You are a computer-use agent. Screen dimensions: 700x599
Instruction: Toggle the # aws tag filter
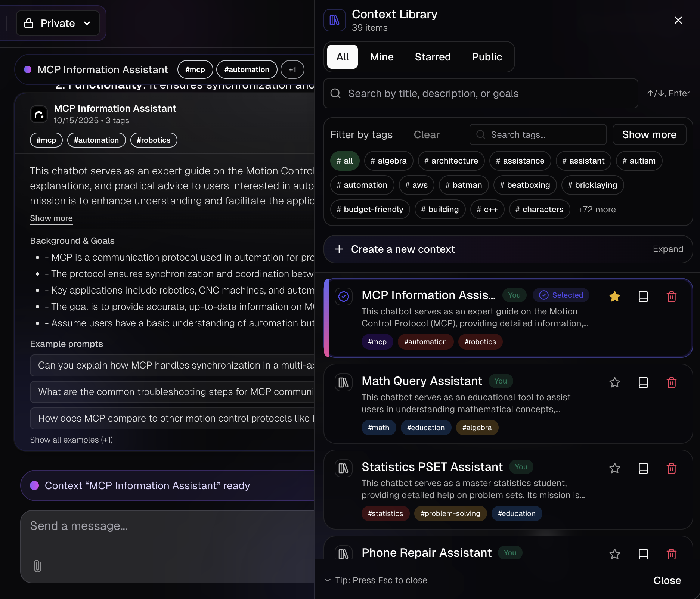416,185
